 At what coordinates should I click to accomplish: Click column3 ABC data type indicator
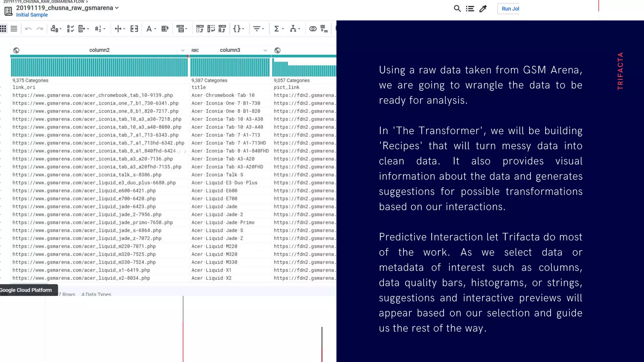coord(195,50)
